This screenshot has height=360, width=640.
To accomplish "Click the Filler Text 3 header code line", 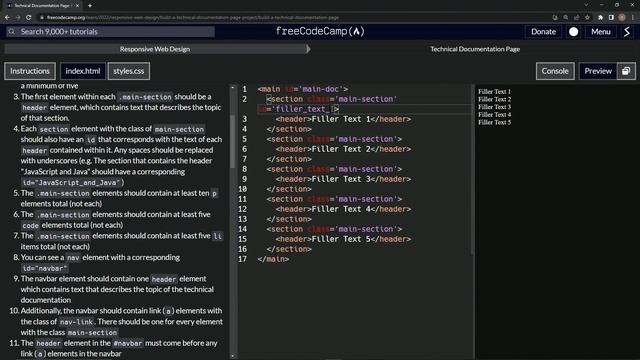I will point(343,179).
